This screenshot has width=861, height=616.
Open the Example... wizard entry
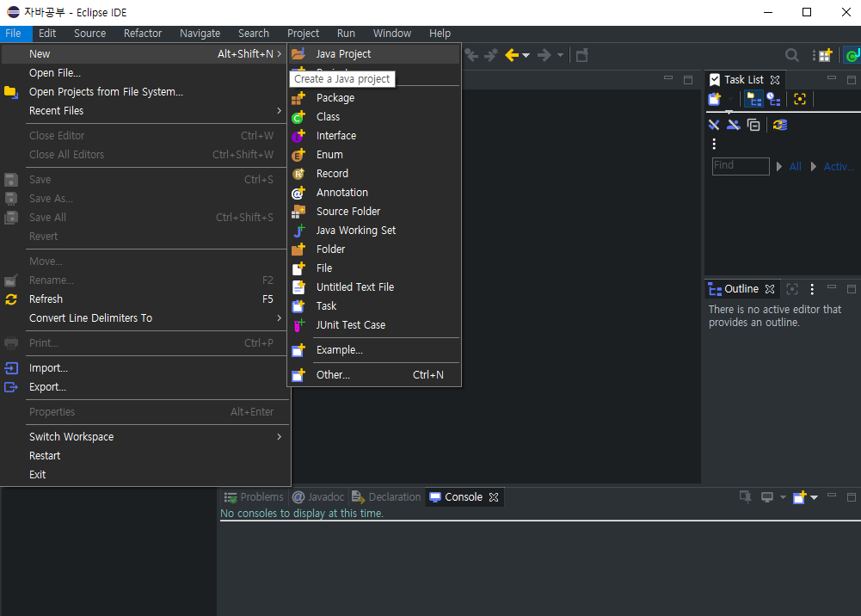(374, 349)
